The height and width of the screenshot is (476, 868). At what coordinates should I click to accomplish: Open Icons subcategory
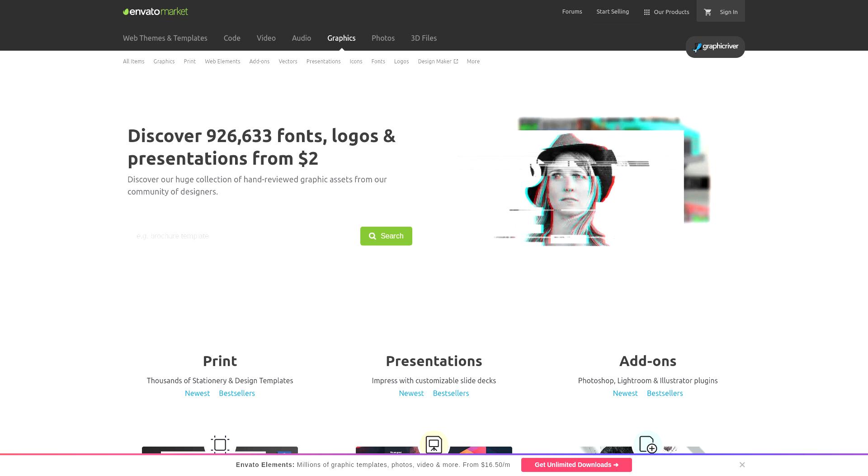pyautogui.click(x=356, y=62)
